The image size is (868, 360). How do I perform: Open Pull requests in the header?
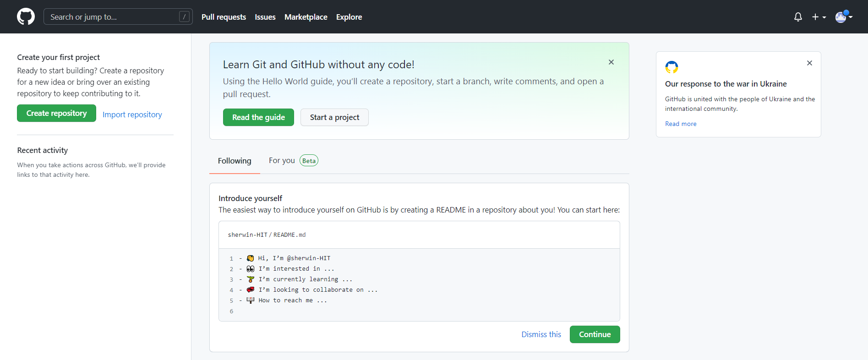(x=224, y=17)
